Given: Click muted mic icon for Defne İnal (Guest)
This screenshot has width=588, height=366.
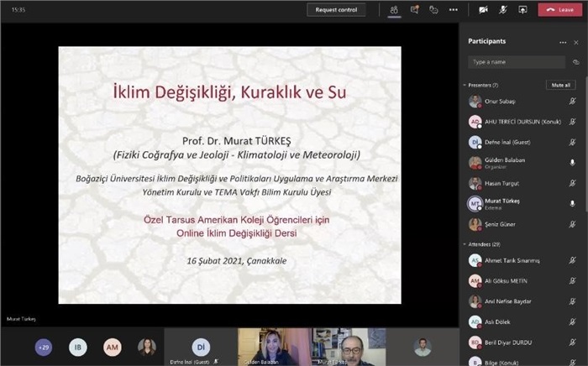Looking at the screenshot, I should click(x=572, y=143).
